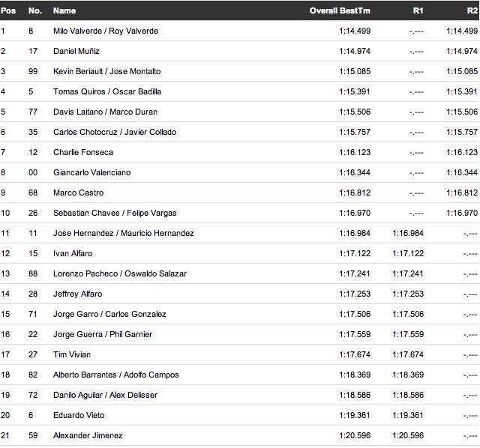Select the name Charlie Fonseca

(x=83, y=152)
